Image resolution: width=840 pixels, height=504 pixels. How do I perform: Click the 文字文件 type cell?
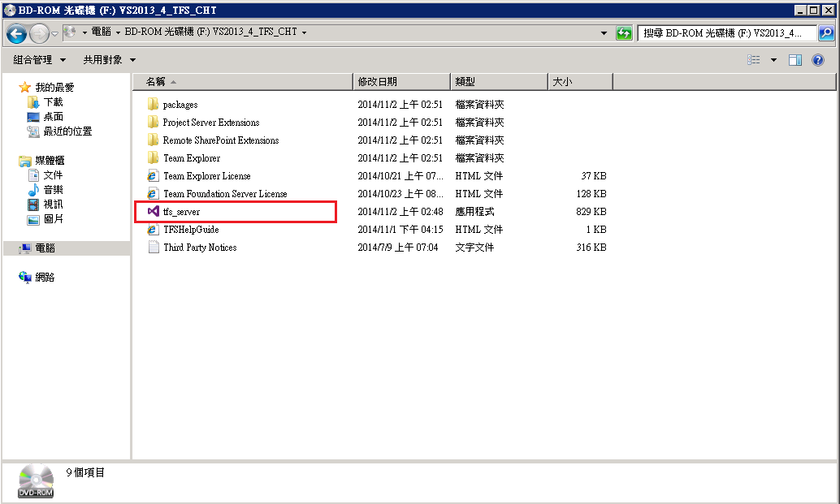click(x=474, y=248)
